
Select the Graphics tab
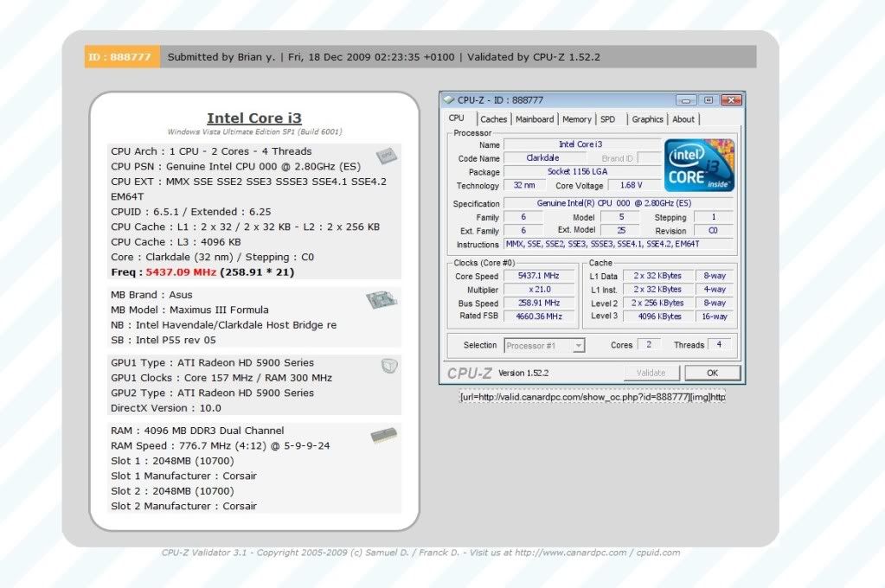[x=647, y=119]
